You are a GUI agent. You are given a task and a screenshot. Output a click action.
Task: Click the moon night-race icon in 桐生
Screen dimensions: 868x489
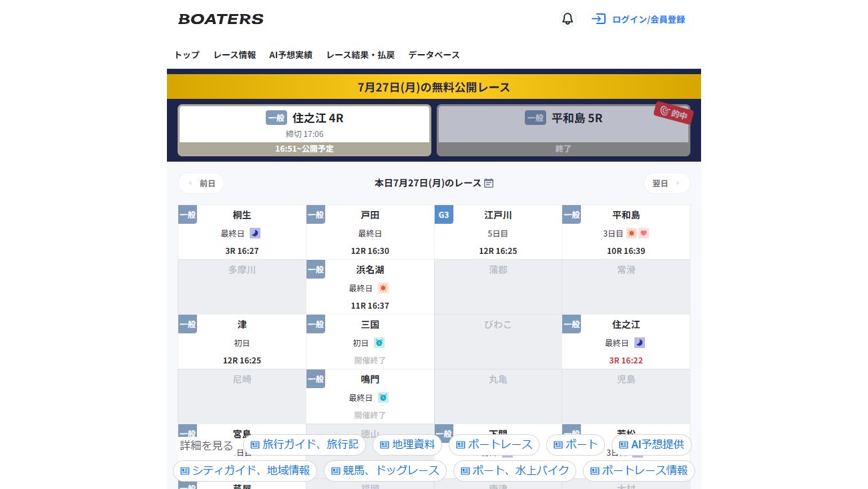point(255,233)
